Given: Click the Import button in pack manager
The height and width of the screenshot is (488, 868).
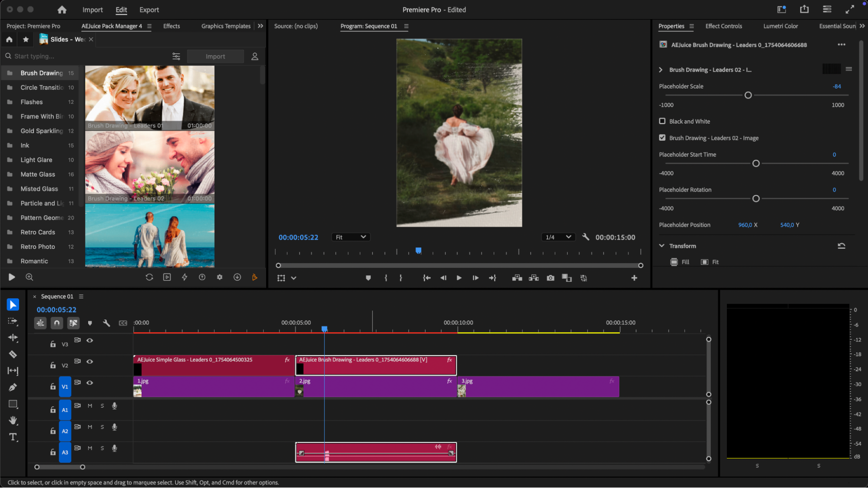Looking at the screenshot, I should (x=215, y=56).
